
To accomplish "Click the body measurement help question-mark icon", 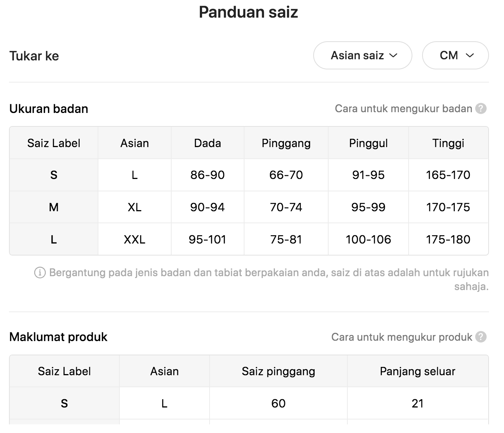I will coord(481,109).
